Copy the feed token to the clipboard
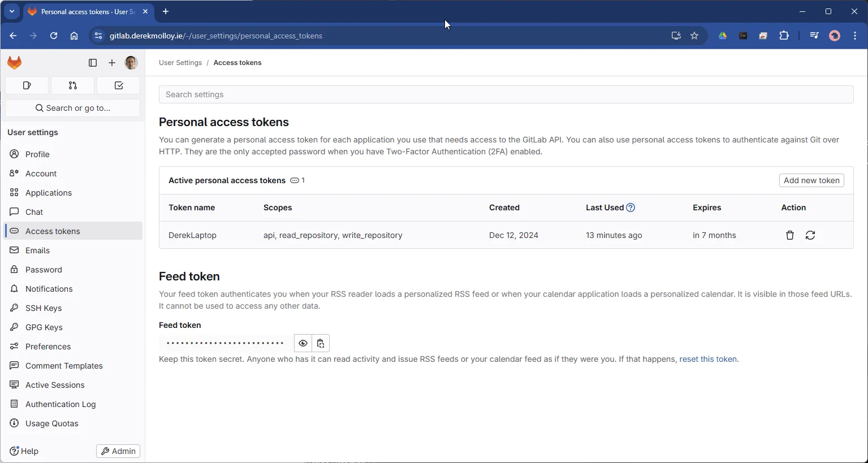Image resolution: width=868 pixels, height=463 pixels. (321, 343)
